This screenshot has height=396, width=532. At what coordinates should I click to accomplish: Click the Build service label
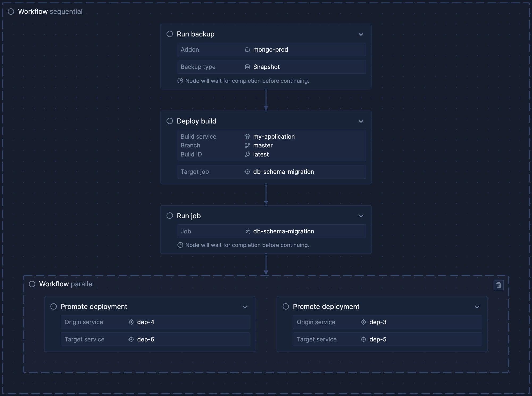click(198, 137)
